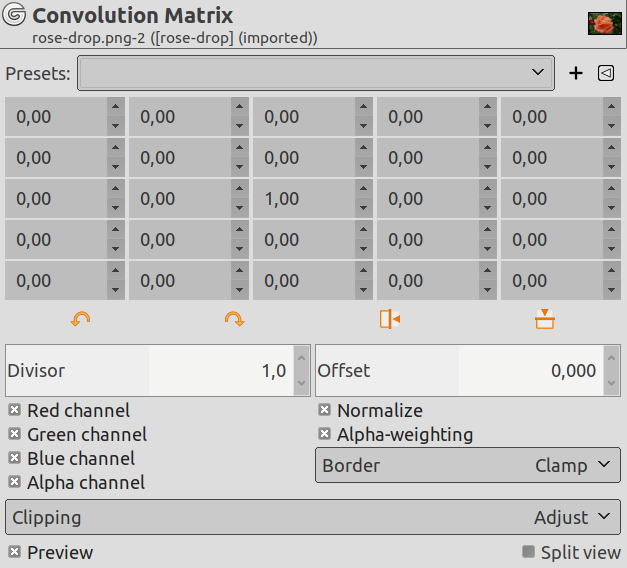
Task: Toggle the Blue channel checkbox
Action: coord(14,458)
